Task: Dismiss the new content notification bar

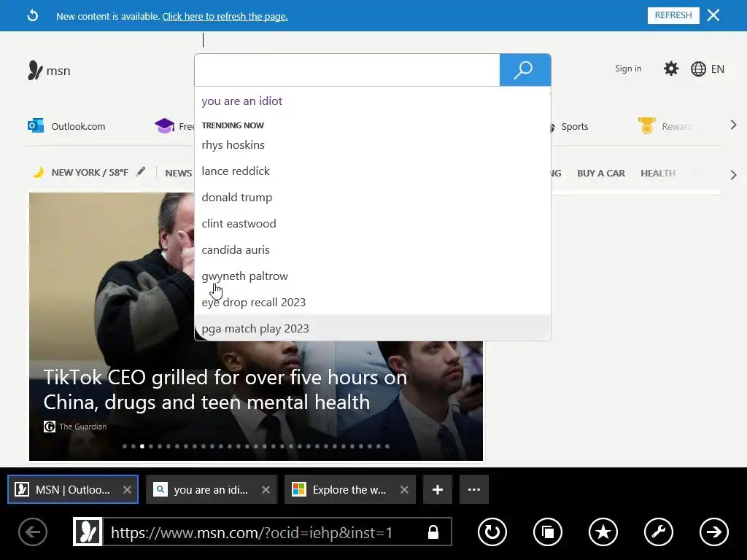Action: pyautogui.click(x=713, y=15)
